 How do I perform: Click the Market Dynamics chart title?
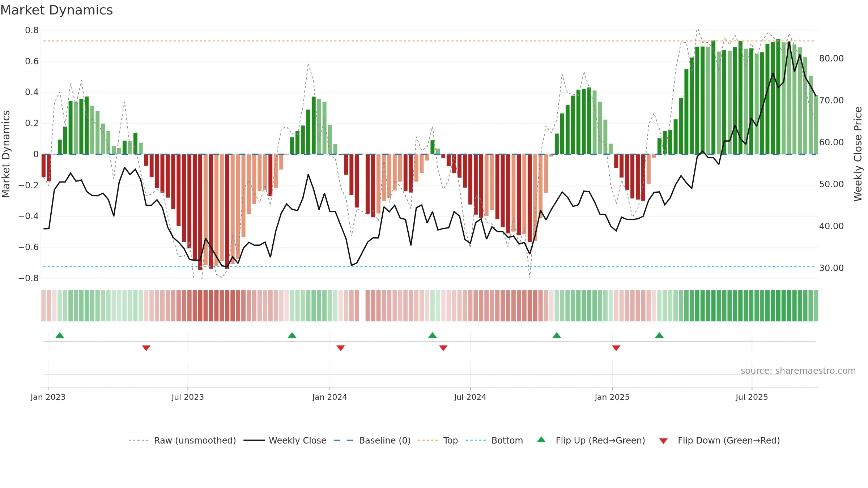(x=56, y=10)
